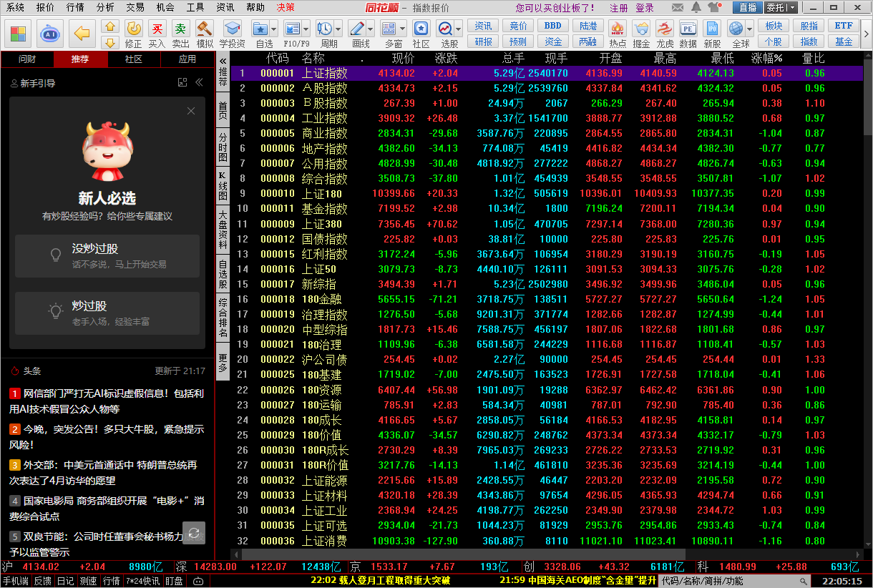Click the 热点 hot topics flame icon
Viewport: 873px width, 588px height.
coord(618,29)
